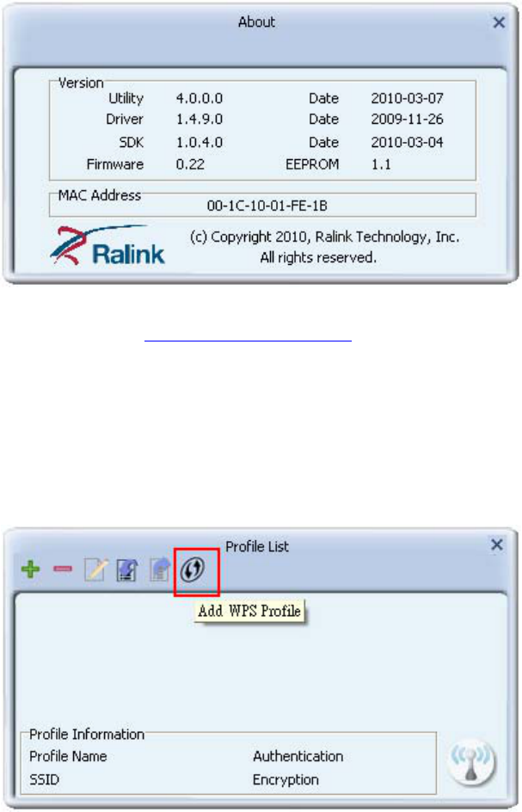Click the SSID label
Viewport: 522px width, 812px height.
[44, 780]
